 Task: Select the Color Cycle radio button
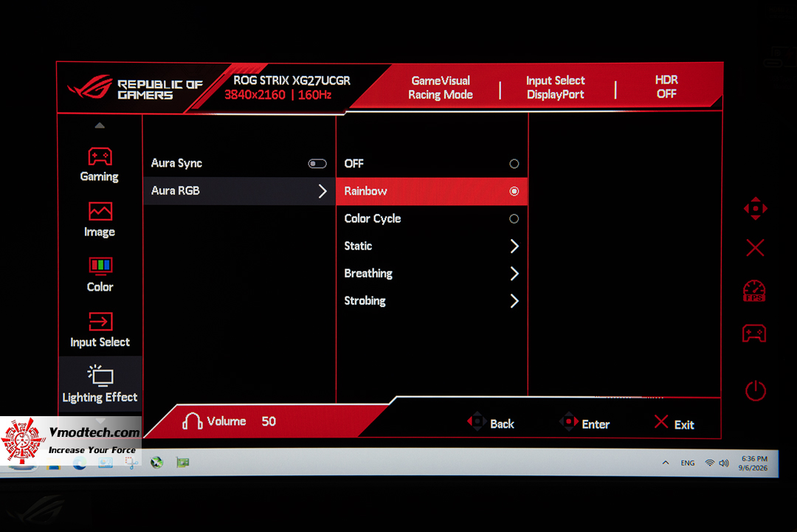click(514, 218)
